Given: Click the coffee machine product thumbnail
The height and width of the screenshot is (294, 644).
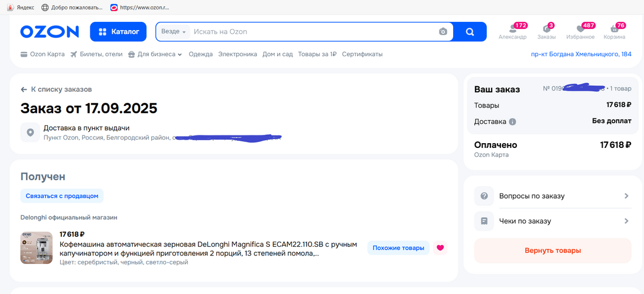Looking at the screenshot, I should coord(37,247).
